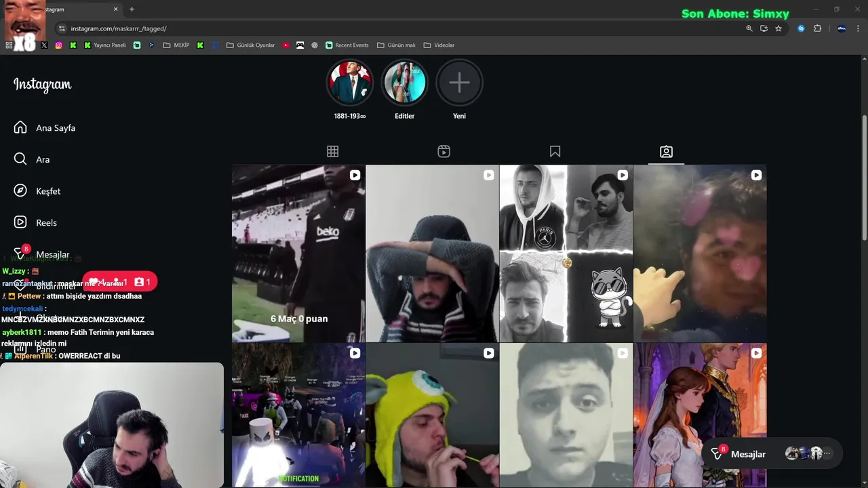This screenshot has width=868, height=488.
Task: Open the game controller bookmark icon
Action: pyautogui.click(x=300, y=45)
